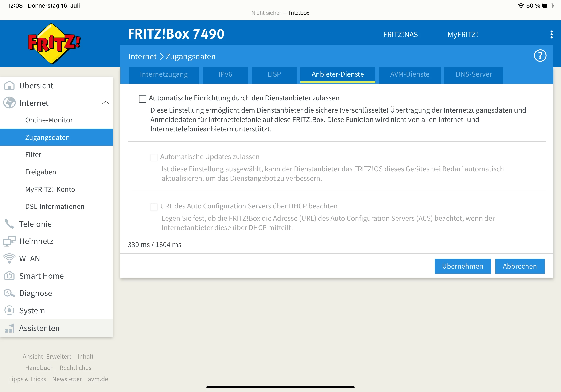
Task: Open the Smart Home section
Action: click(41, 276)
